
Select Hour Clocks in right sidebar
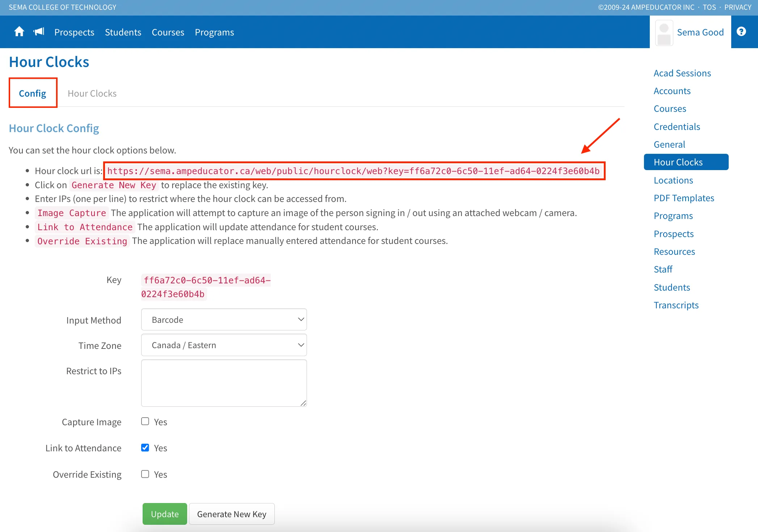686,162
